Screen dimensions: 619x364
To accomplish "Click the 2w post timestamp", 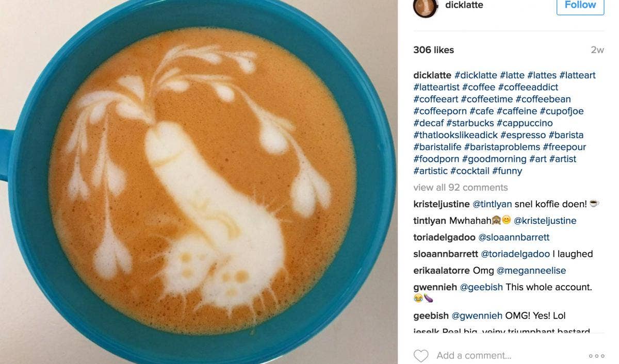I will point(597,50).
